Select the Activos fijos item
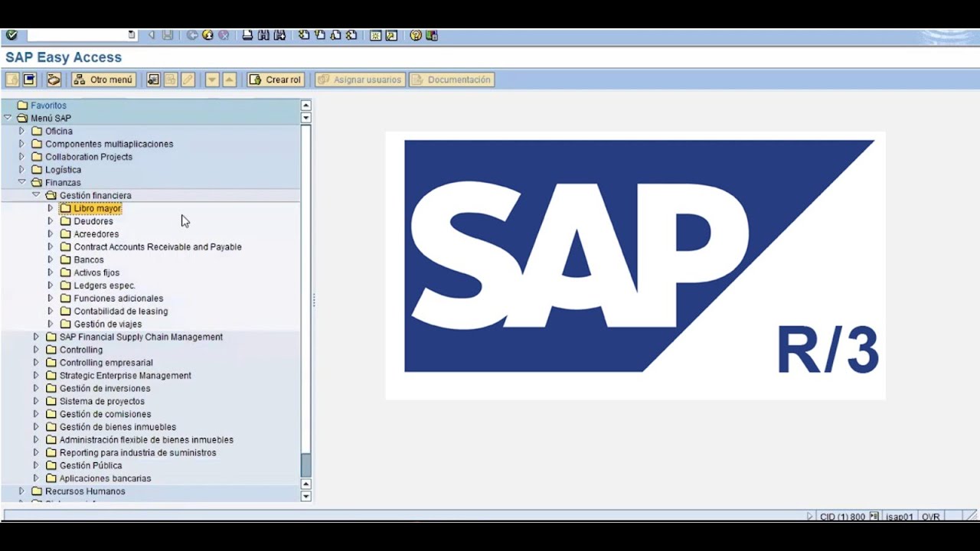This screenshot has height=551, width=980. pyautogui.click(x=96, y=272)
